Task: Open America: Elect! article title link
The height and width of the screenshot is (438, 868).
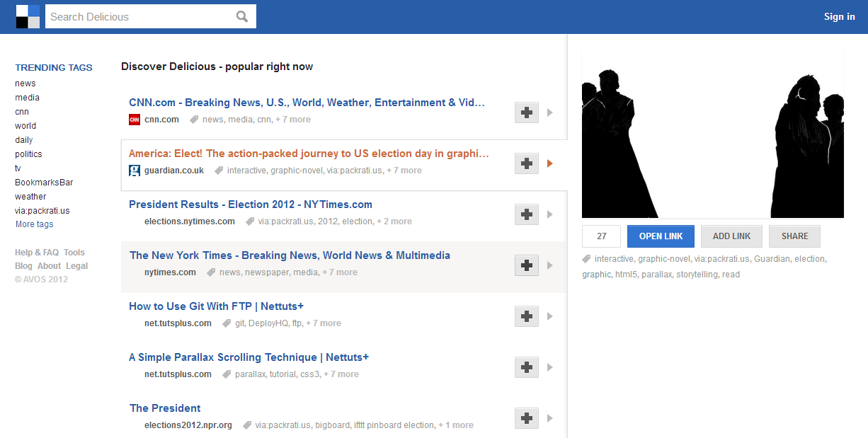Action: click(309, 154)
